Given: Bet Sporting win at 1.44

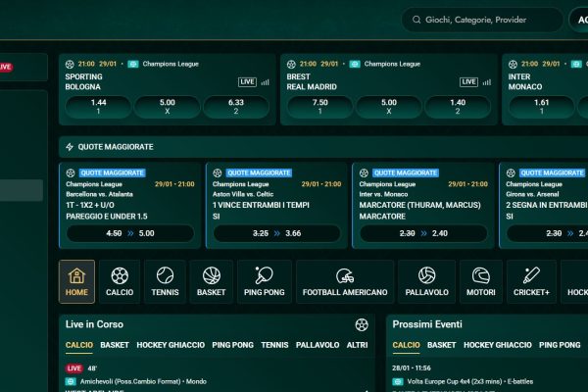Looking at the screenshot, I should (x=98, y=107).
